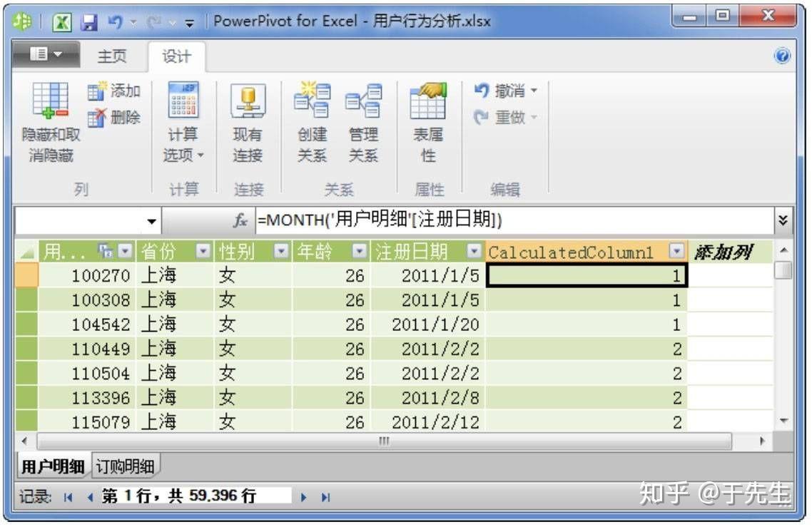Open 管理关系 (Manage Relationships)
The width and height of the screenshot is (812, 527).
(363, 121)
